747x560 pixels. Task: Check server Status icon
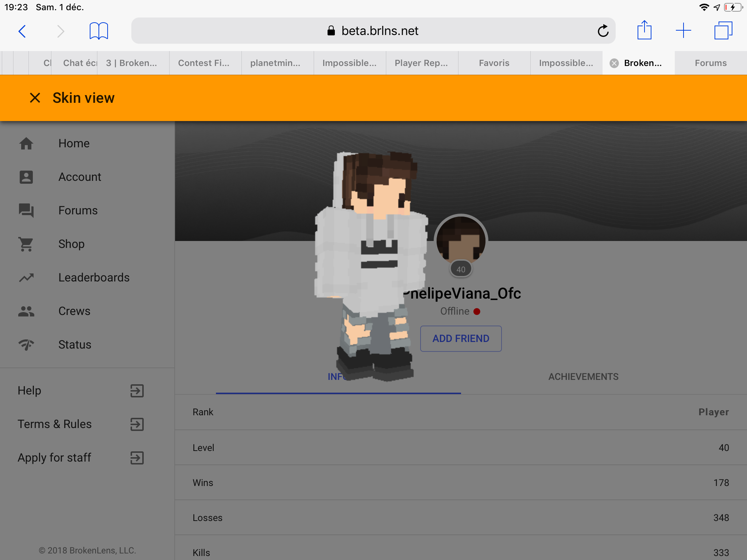click(x=26, y=345)
